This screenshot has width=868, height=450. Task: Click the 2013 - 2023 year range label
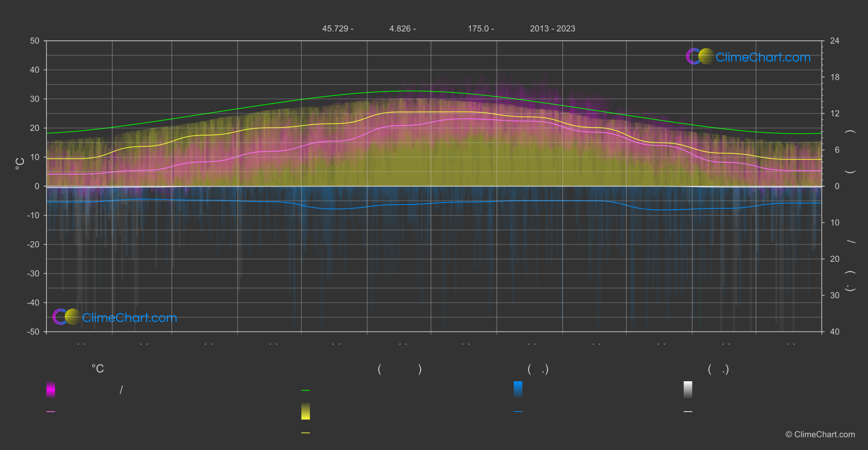pos(553,29)
